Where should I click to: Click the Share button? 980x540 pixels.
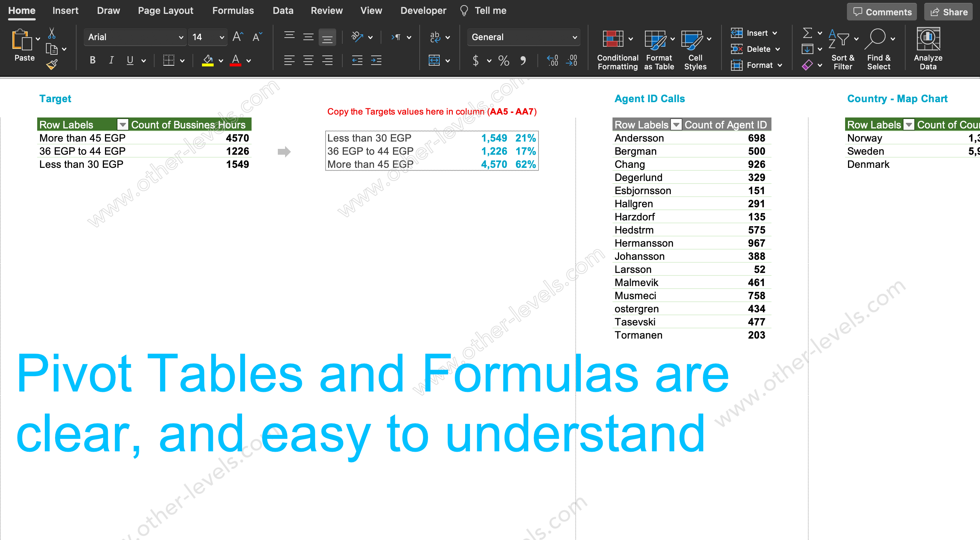[x=948, y=12]
